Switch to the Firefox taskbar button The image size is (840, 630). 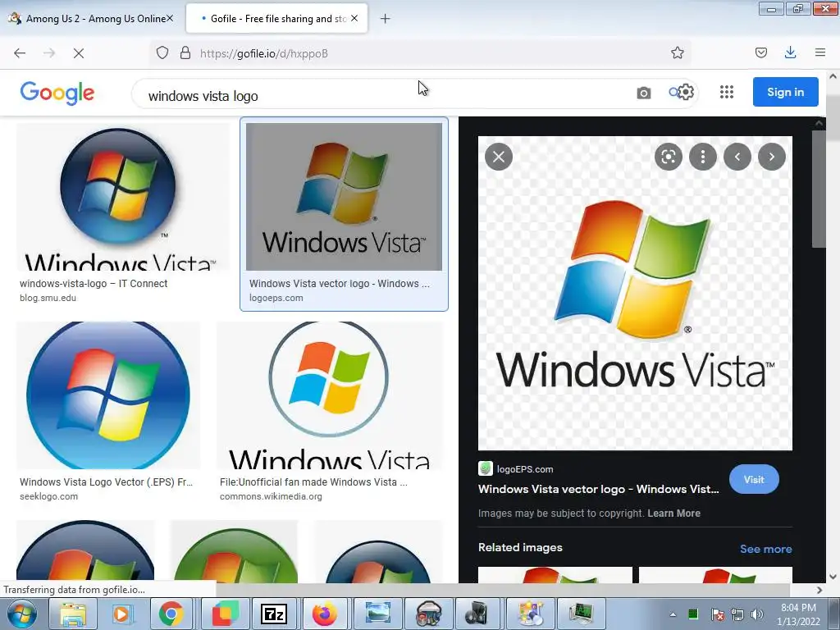point(324,614)
